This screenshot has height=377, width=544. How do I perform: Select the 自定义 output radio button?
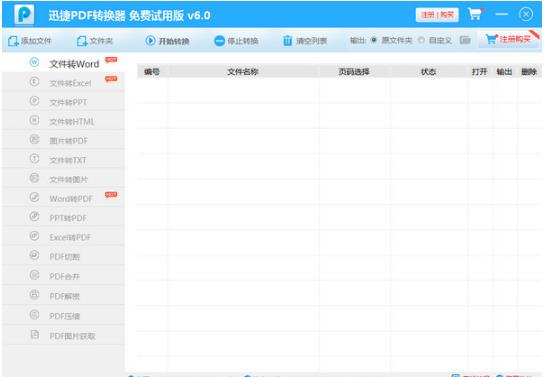coord(421,40)
